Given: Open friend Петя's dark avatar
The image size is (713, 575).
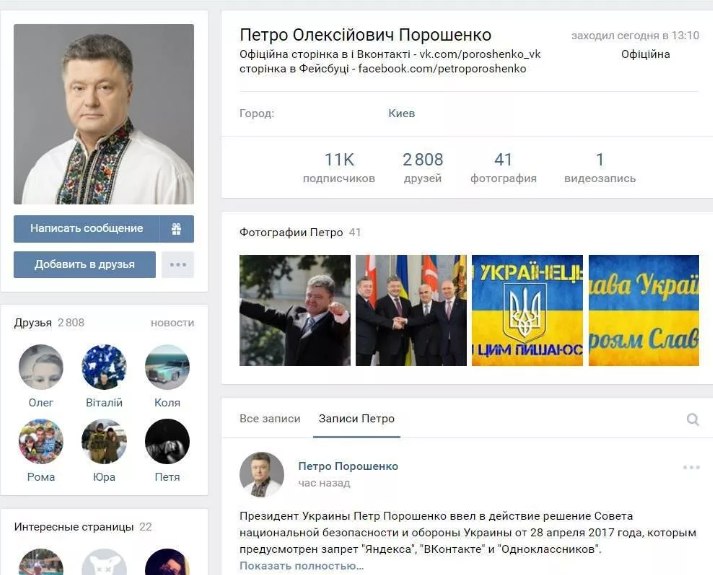Looking at the screenshot, I should (167, 441).
